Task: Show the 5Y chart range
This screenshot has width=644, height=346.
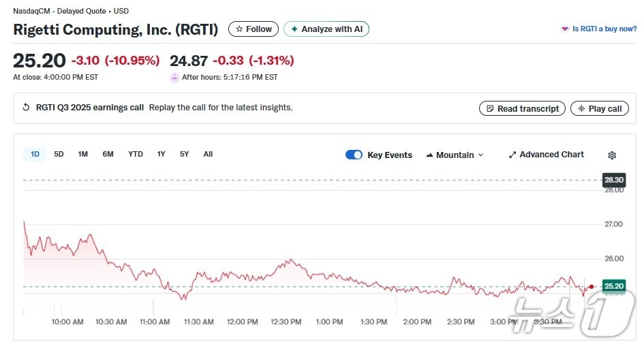Action: coord(184,154)
